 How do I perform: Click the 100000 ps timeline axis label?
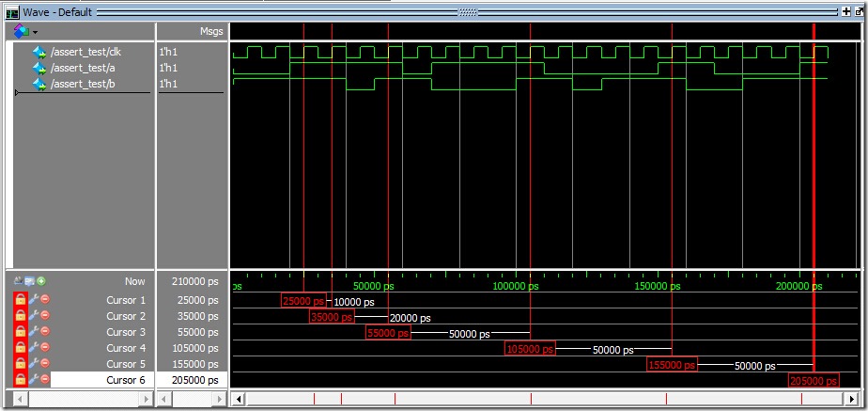(x=516, y=286)
